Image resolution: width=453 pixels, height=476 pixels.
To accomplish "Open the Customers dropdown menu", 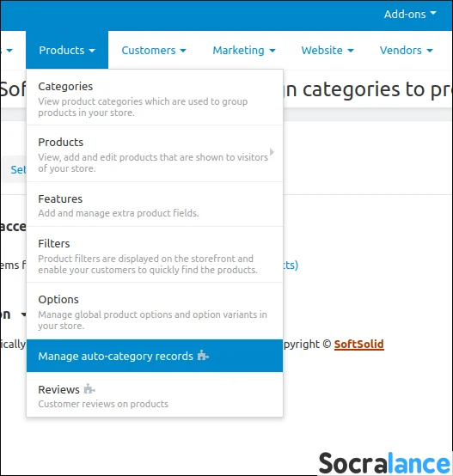I will [x=154, y=50].
